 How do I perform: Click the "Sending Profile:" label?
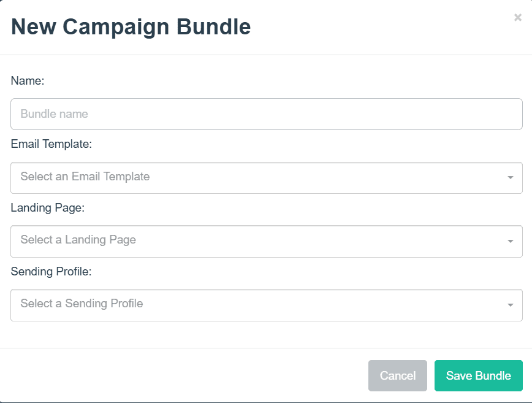[x=51, y=271]
